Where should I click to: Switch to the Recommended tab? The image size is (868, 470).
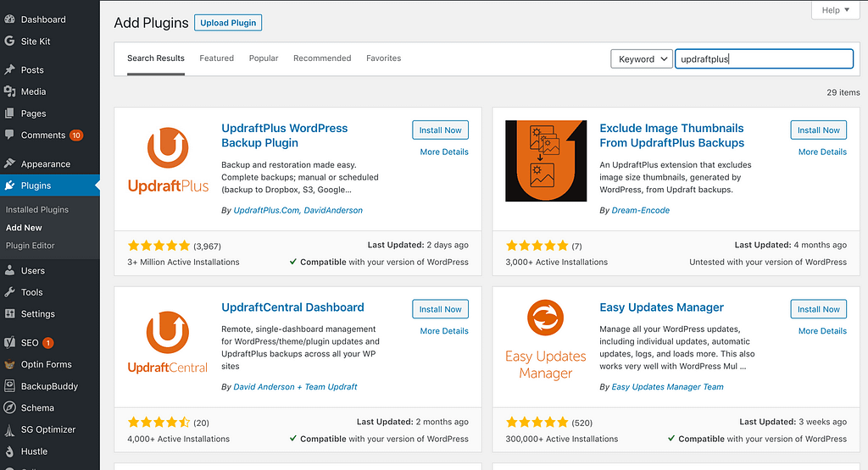[322, 58]
